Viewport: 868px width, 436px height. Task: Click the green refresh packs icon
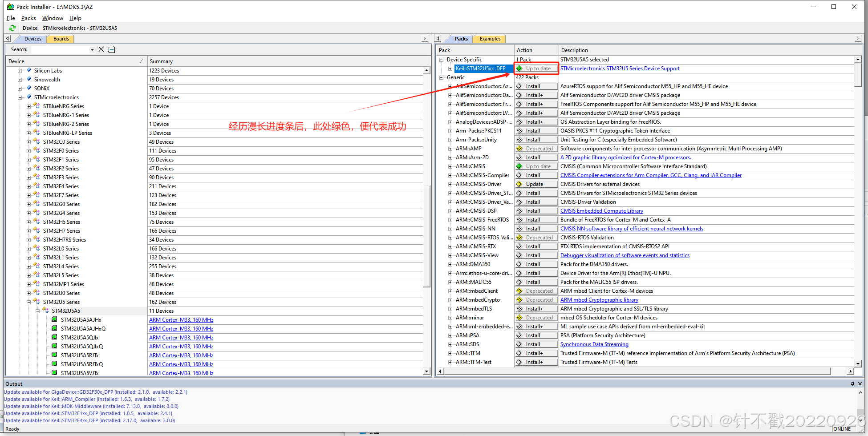pos(12,28)
